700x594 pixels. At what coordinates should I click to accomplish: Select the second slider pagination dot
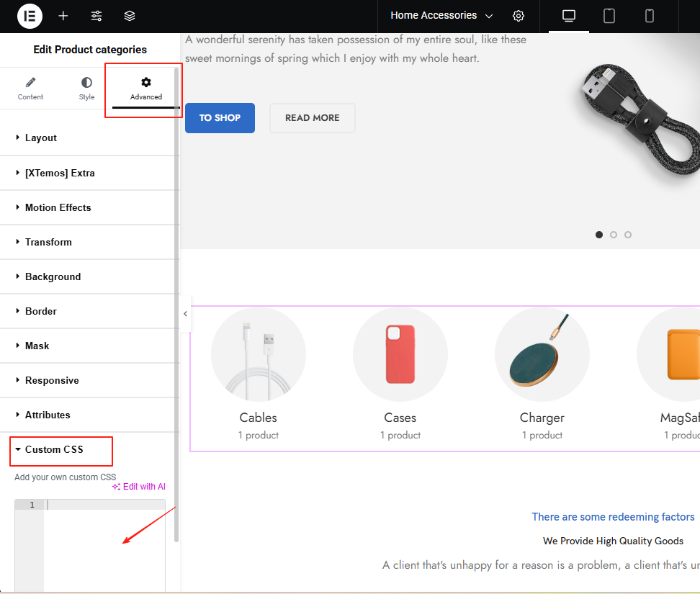[x=614, y=235]
